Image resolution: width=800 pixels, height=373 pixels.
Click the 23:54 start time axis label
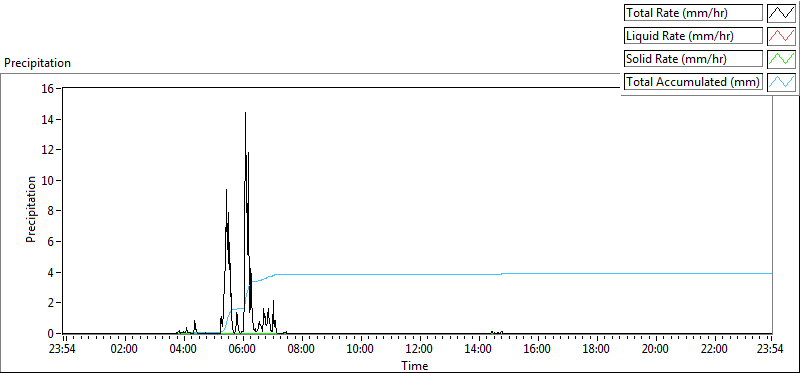pyautogui.click(x=63, y=350)
